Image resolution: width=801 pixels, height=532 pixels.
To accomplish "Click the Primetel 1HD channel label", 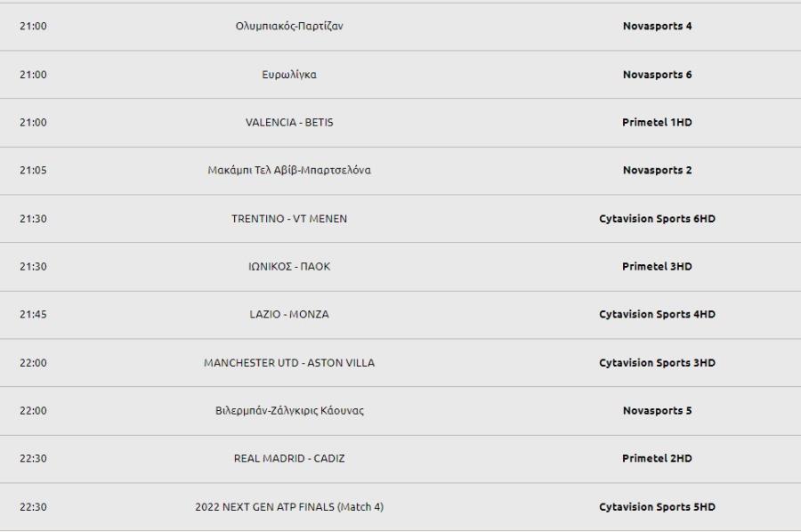I will 657,123.
